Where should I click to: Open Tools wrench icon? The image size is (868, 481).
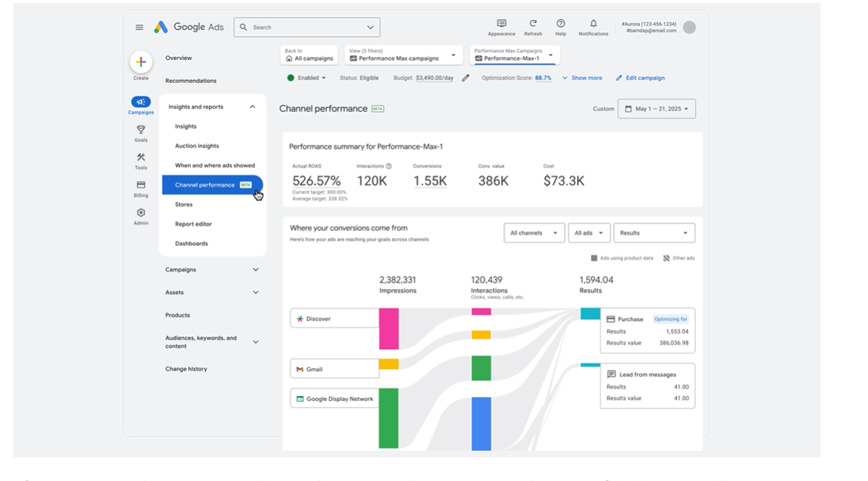[141, 157]
